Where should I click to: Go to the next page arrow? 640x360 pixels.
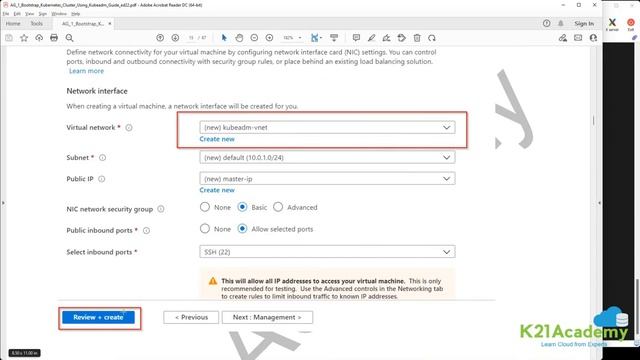175,38
